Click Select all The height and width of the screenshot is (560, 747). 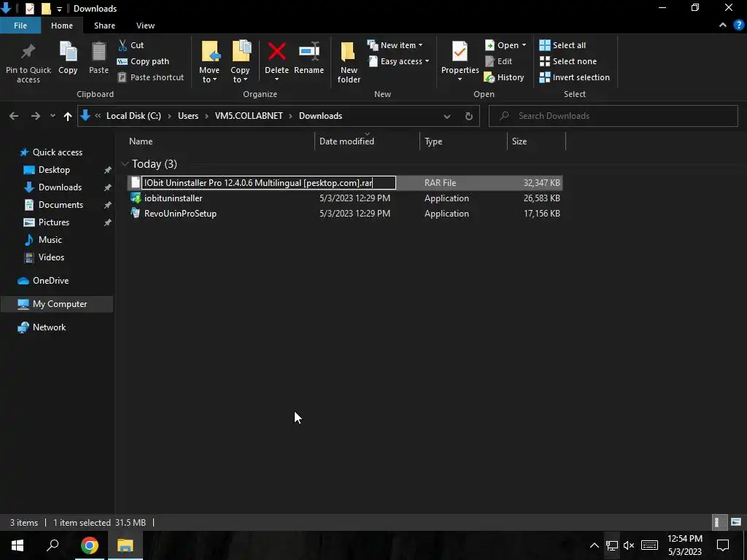[x=562, y=45]
